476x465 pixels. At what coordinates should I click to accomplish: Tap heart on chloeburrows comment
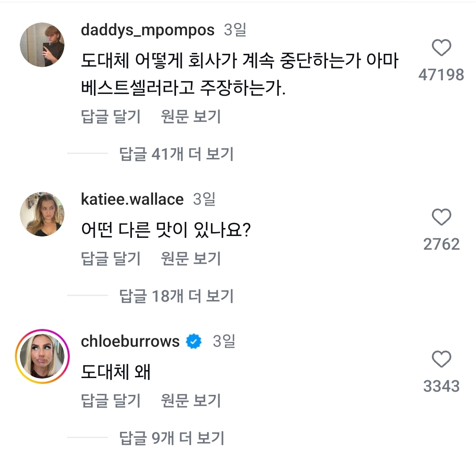click(x=441, y=360)
